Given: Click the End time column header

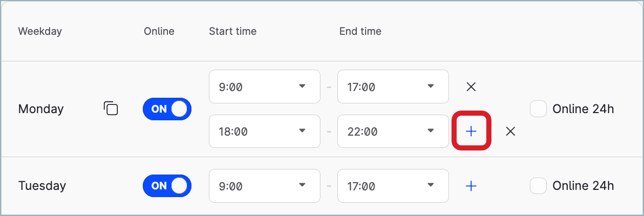Looking at the screenshot, I should pyautogui.click(x=360, y=31).
